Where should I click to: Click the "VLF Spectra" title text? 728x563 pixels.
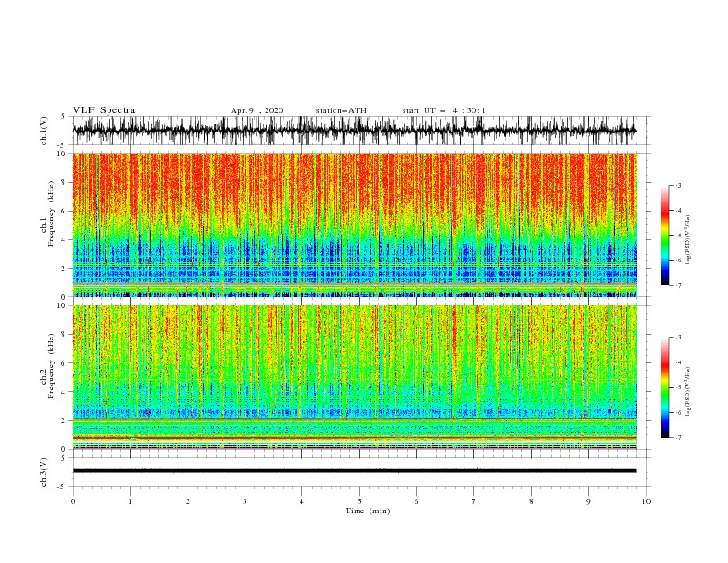[104, 110]
